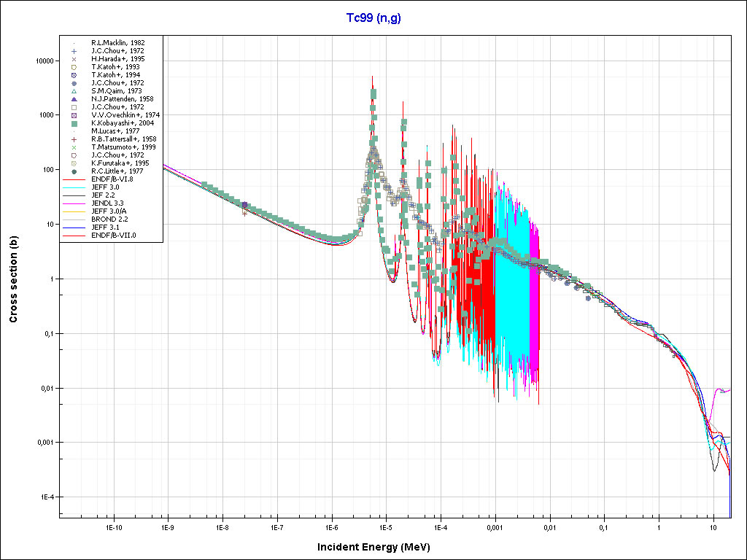Click the cyan JEFF 3.0 line swatch
This screenshot has height=560, width=747.
74,187
